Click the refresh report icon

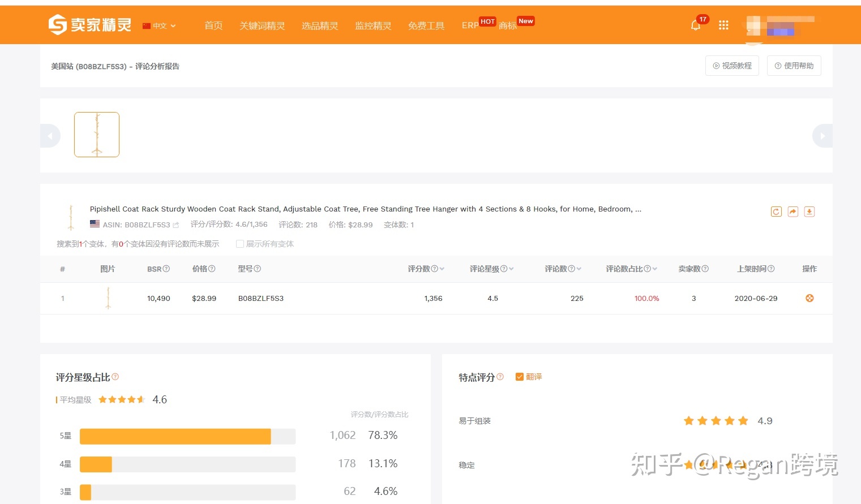point(776,212)
